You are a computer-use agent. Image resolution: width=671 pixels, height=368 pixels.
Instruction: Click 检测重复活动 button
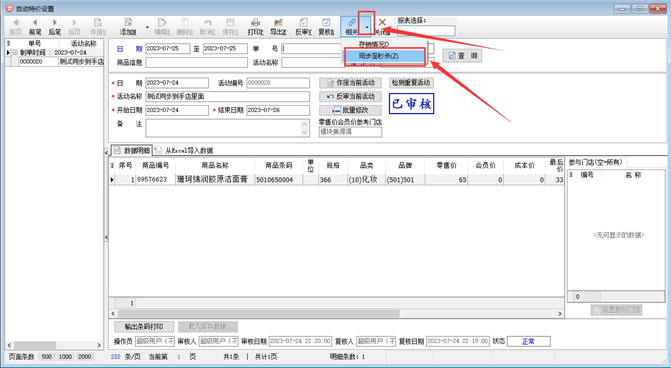411,83
